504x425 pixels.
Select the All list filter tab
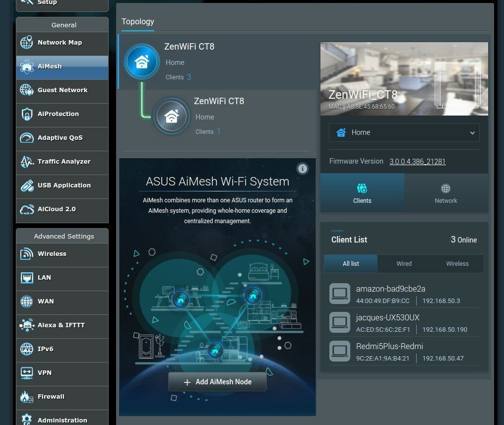pos(351,264)
